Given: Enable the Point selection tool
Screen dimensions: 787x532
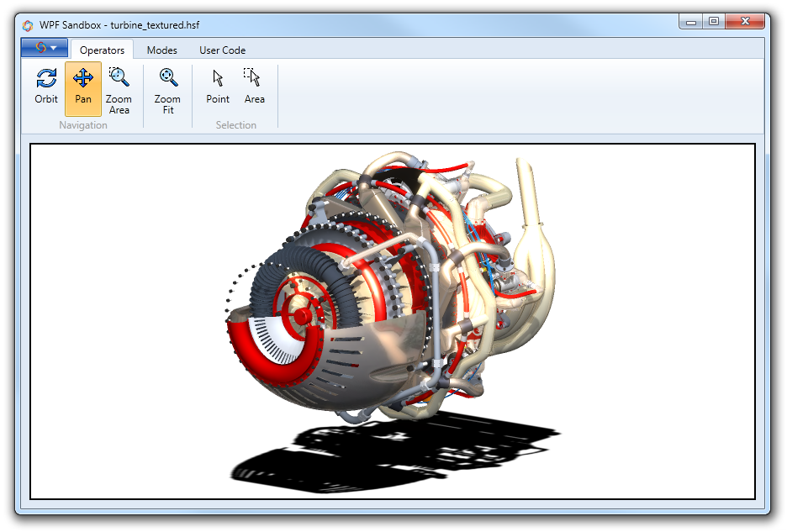Looking at the screenshot, I should click(x=218, y=87).
